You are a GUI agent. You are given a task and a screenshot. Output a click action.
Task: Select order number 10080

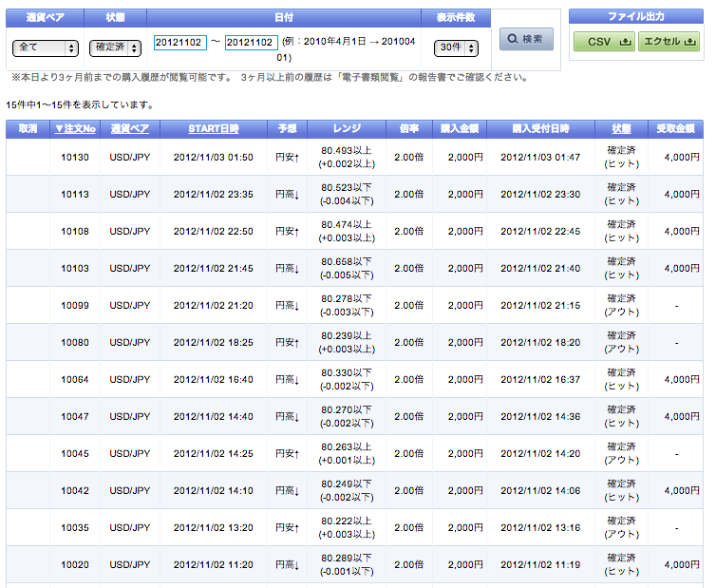(75, 342)
